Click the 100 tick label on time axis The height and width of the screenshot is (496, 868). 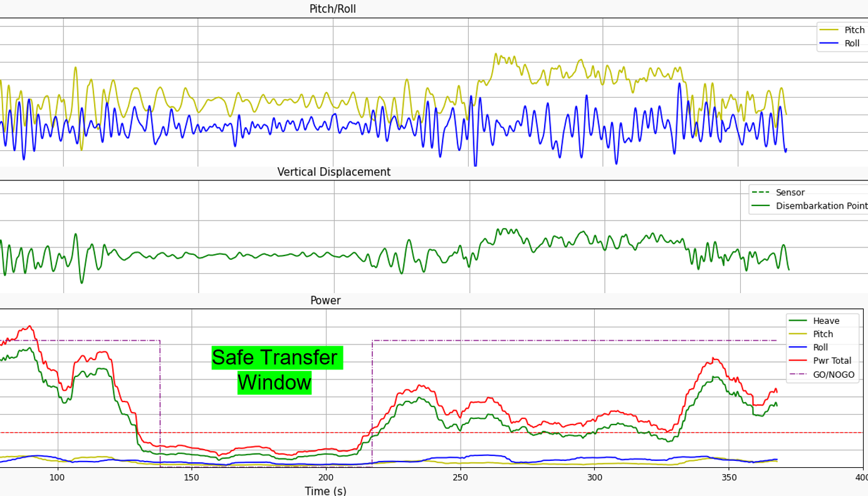58,477
